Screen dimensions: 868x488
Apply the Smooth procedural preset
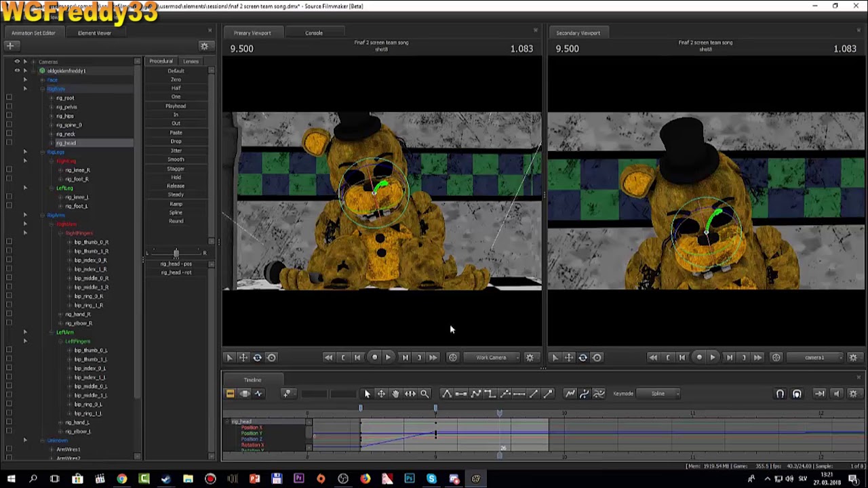coord(176,159)
